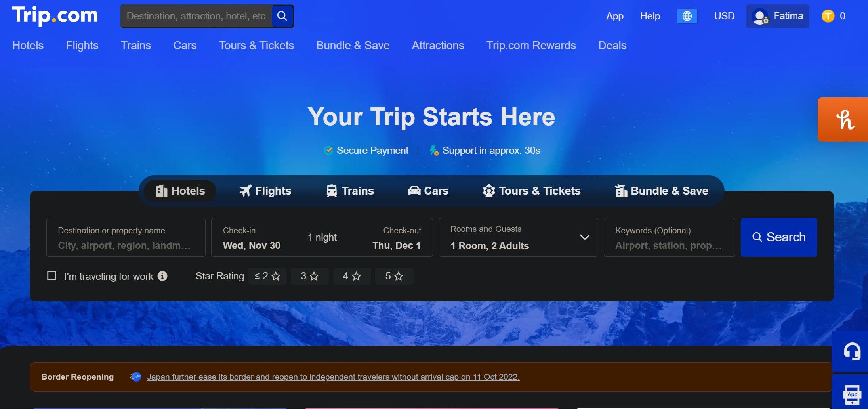Viewport: 868px width, 409px height.
Task: Focus the top destination search box
Action: point(196,16)
